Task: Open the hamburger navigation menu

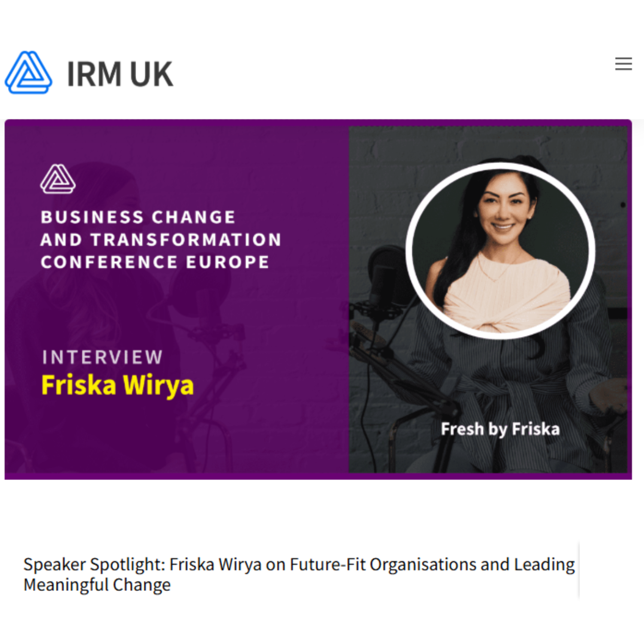Action: coord(623,64)
